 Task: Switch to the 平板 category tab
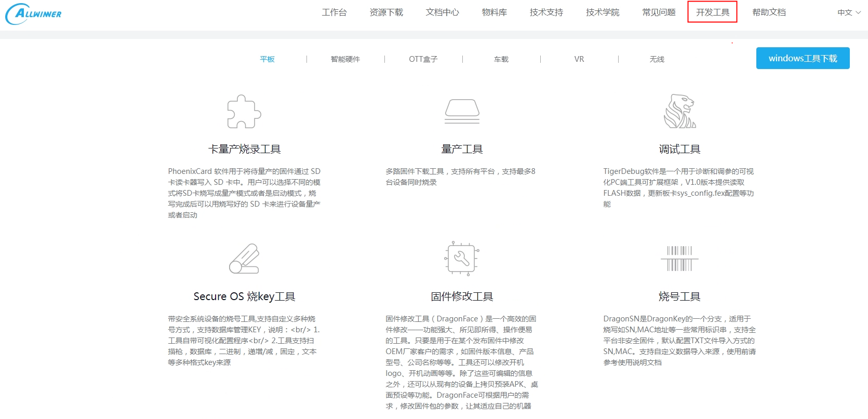[267, 59]
